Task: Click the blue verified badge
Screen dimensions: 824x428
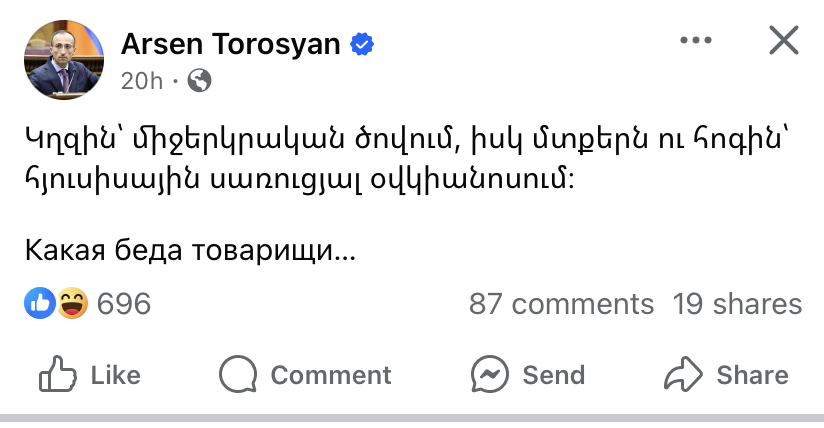Action: 362,43
